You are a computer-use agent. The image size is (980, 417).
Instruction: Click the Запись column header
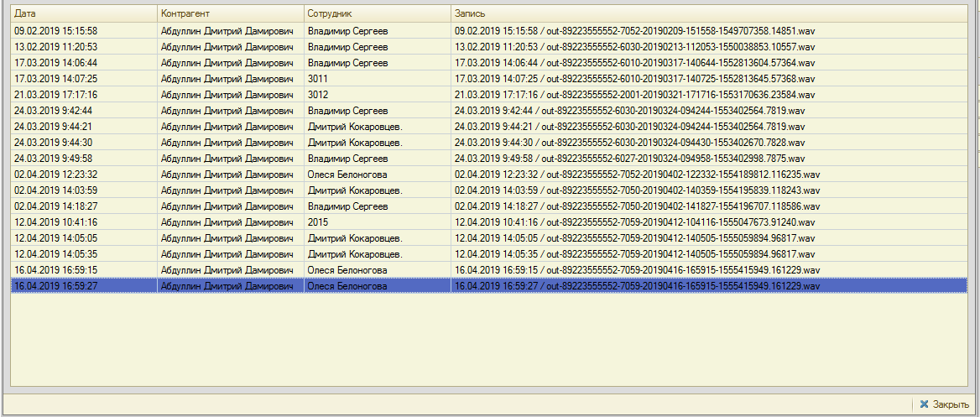709,13
